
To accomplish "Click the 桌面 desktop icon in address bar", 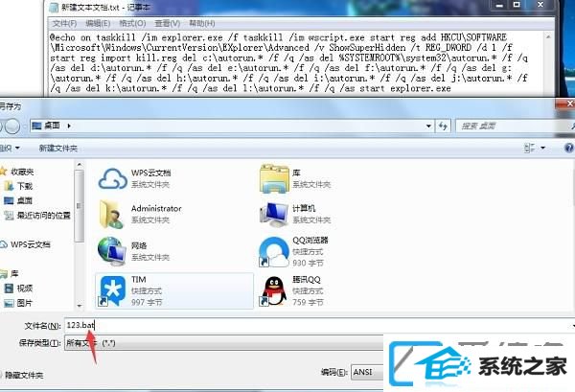I will click(36, 126).
